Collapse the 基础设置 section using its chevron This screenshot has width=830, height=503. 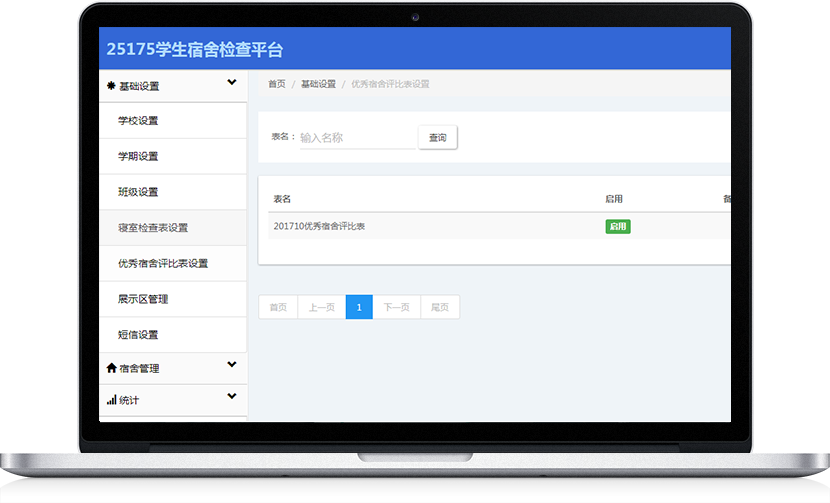(x=232, y=83)
